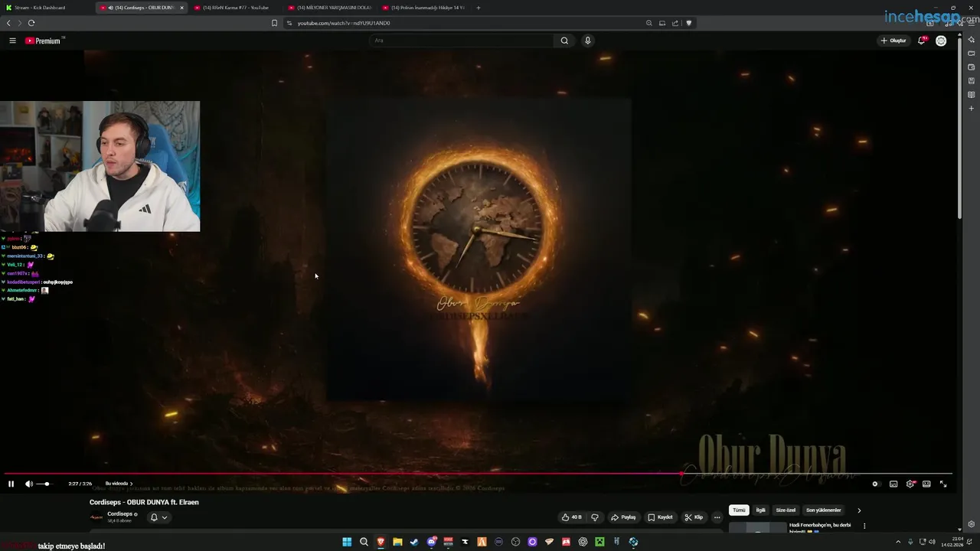
Task: Switch to 'Stream - Kick Dashboard' tab
Action: (46, 8)
